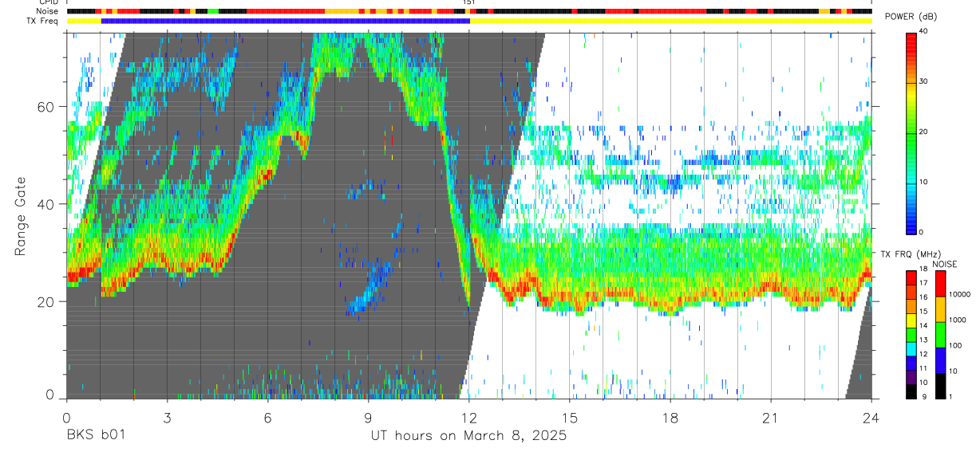Click x-axis tick label 9

point(368,418)
